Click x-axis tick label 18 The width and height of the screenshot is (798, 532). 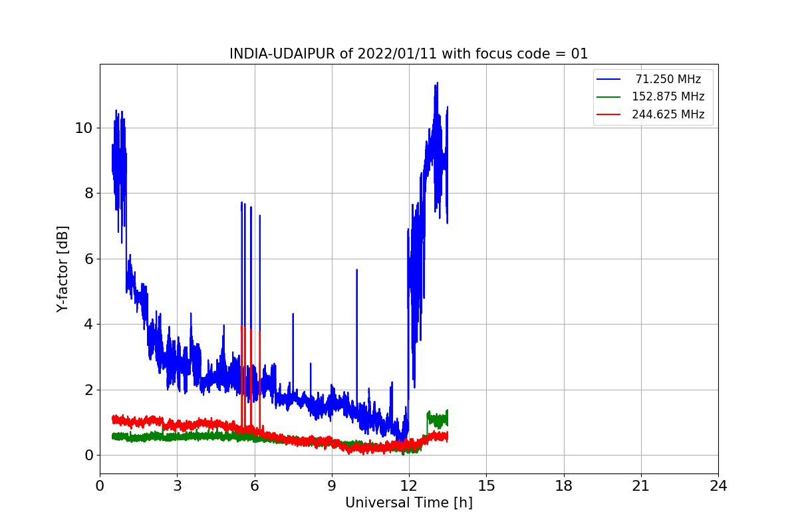[x=563, y=486]
